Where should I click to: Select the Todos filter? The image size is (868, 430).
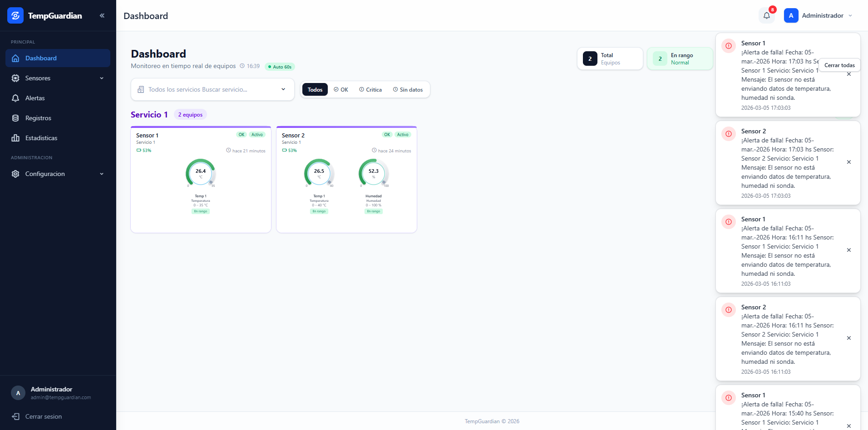(315, 89)
